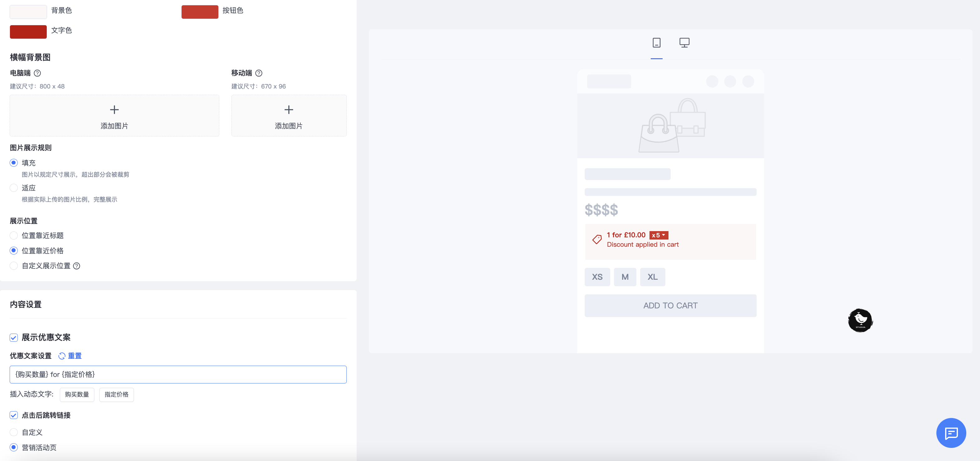Switch preview to desktop monitor icon

pos(684,43)
